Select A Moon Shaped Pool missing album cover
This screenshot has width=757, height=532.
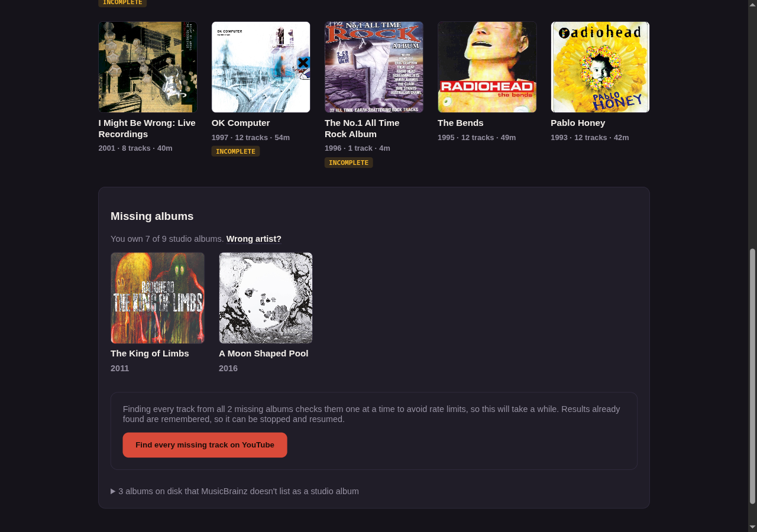[x=266, y=298]
